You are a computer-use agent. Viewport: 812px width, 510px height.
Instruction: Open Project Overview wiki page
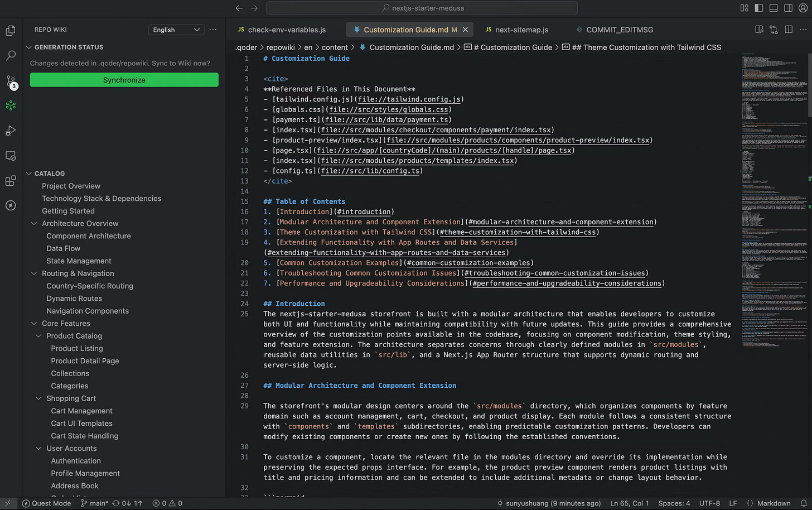click(x=71, y=186)
